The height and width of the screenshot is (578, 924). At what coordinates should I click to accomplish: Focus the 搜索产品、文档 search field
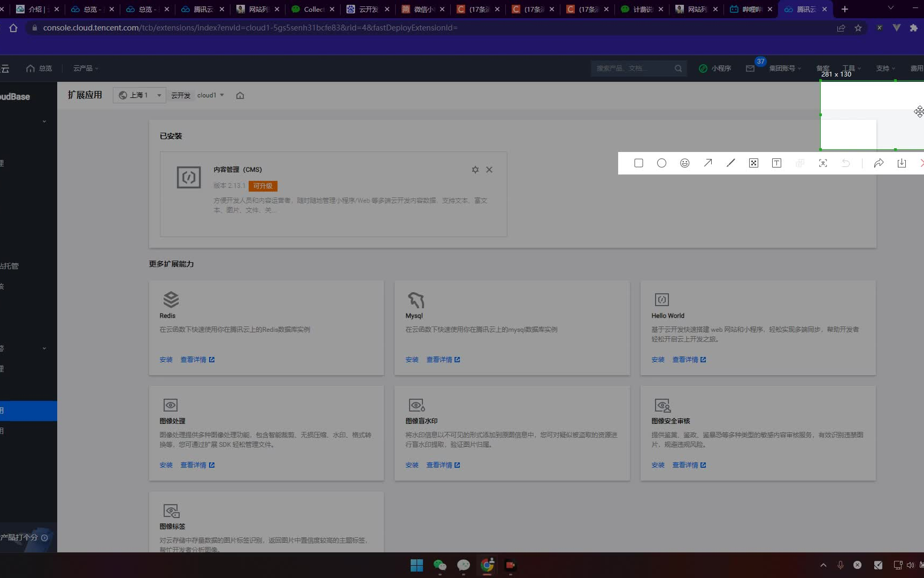[633, 69]
